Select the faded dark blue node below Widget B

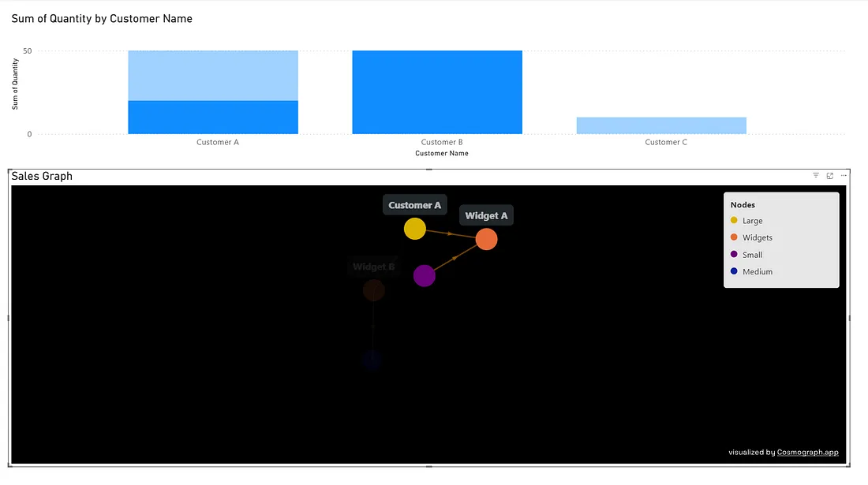pos(372,360)
